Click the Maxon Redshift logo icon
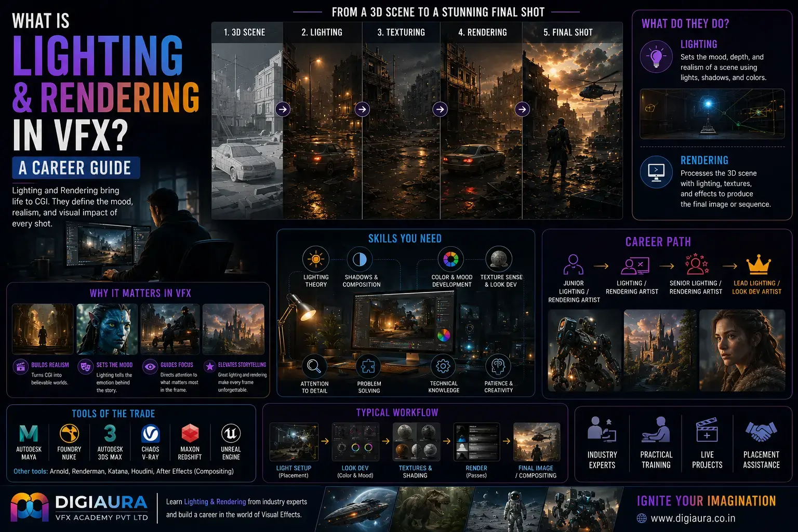Image resolution: width=798 pixels, height=532 pixels. click(x=190, y=433)
